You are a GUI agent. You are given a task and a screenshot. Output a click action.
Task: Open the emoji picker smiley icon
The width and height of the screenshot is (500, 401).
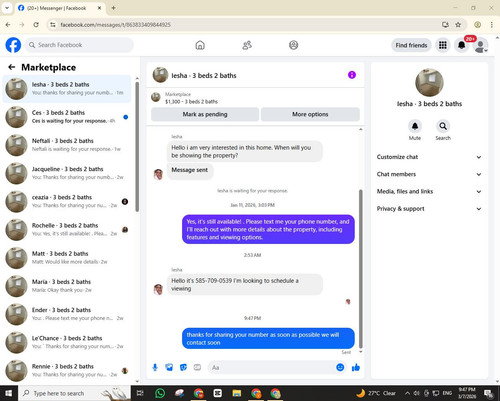point(340,367)
